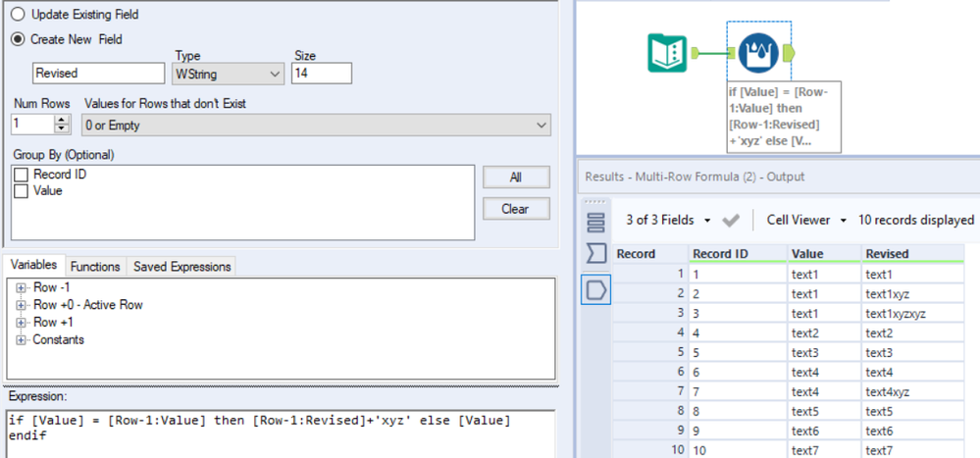Select the Revised cell 'text1xyzxyz'
Image resolution: width=980 pixels, height=458 pixels.
click(912, 314)
